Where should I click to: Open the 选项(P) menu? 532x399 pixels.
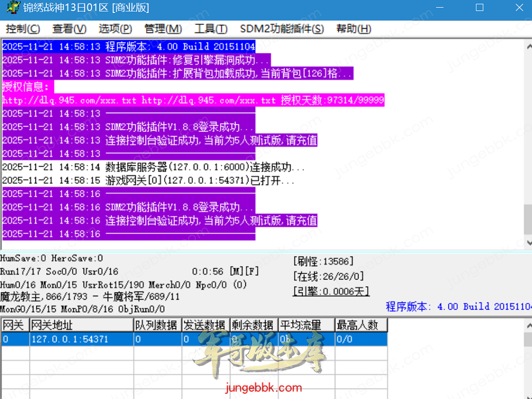coord(115,29)
